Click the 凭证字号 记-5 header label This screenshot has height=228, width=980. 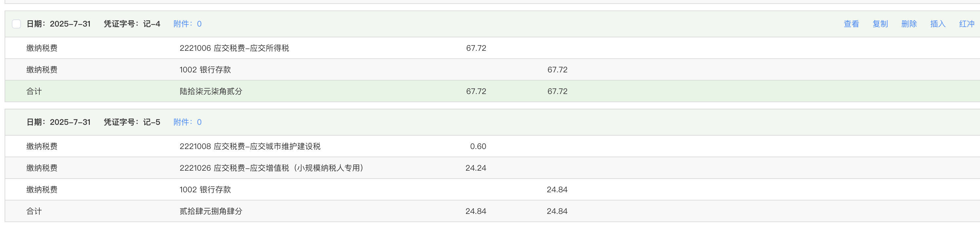coord(132,122)
